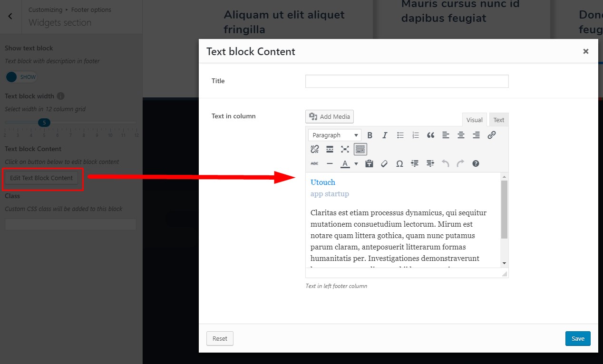Click the insert link icon
The height and width of the screenshot is (364, 603).
tap(491, 135)
